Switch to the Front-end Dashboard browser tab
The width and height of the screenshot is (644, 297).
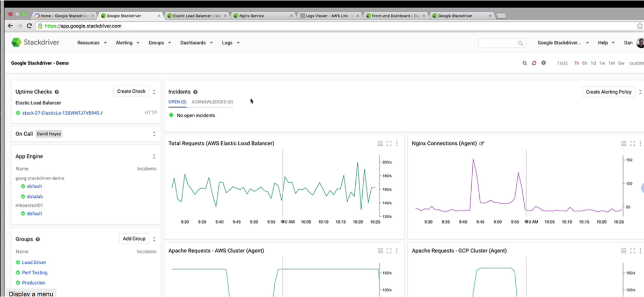pos(396,16)
